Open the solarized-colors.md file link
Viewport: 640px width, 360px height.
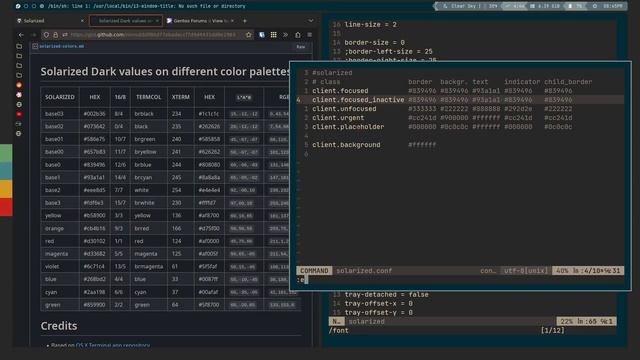[x=62, y=47]
